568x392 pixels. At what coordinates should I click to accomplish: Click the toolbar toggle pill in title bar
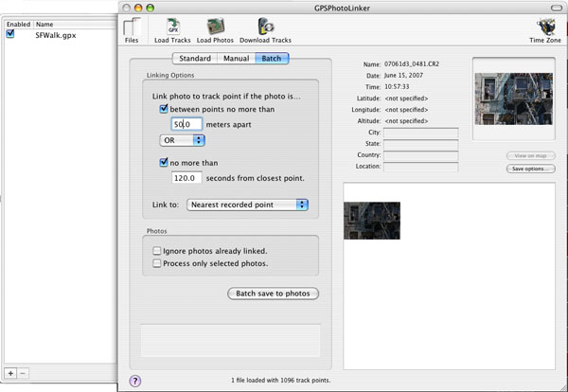click(x=556, y=8)
